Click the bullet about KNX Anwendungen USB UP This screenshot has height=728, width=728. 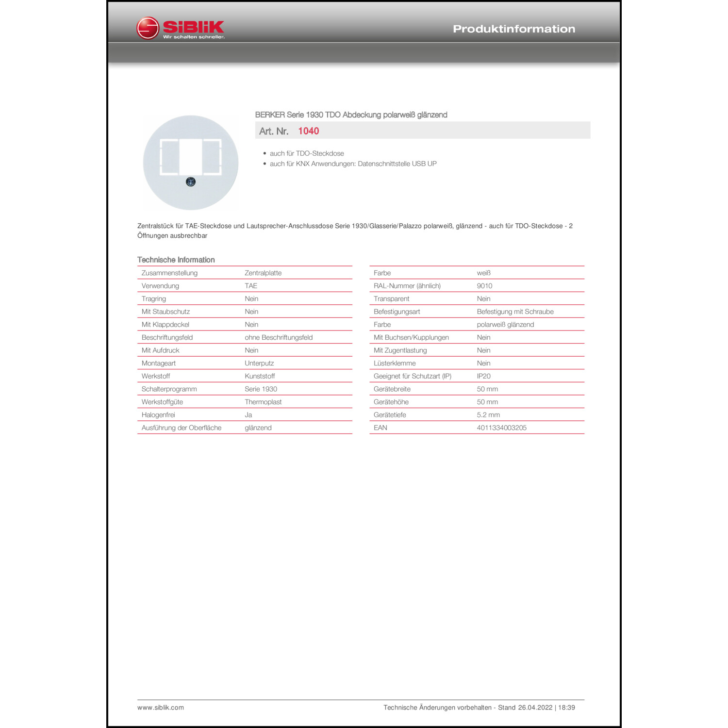coord(353,164)
